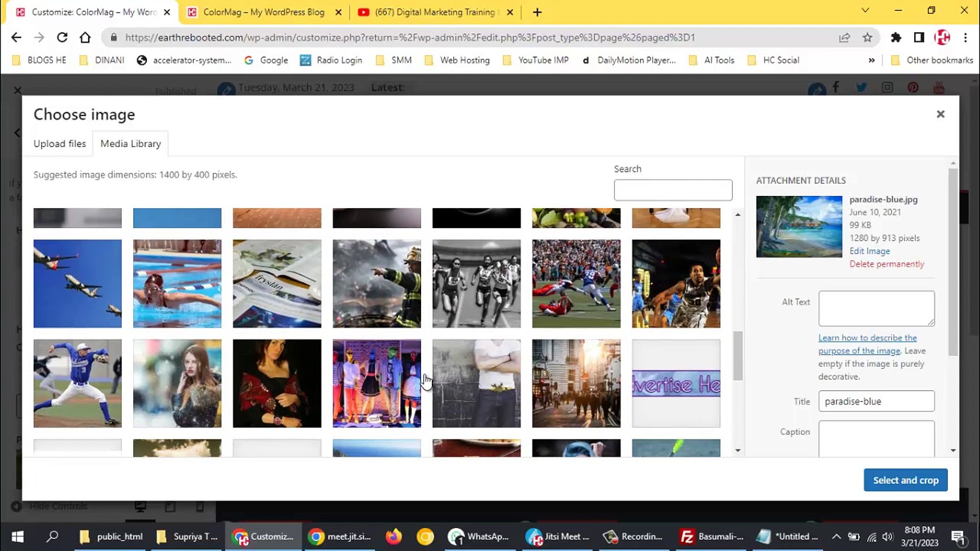This screenshot has height=551, width=980.
Task: Select the swimmer thumbnail image
Action: click(x=177, y=284)
